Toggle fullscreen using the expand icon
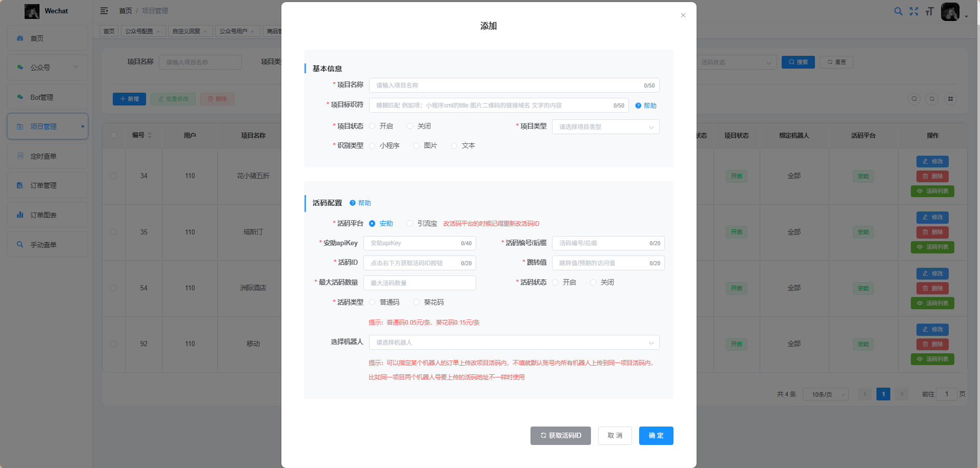This screenshot has width=980, height=468. coord(914,11)
